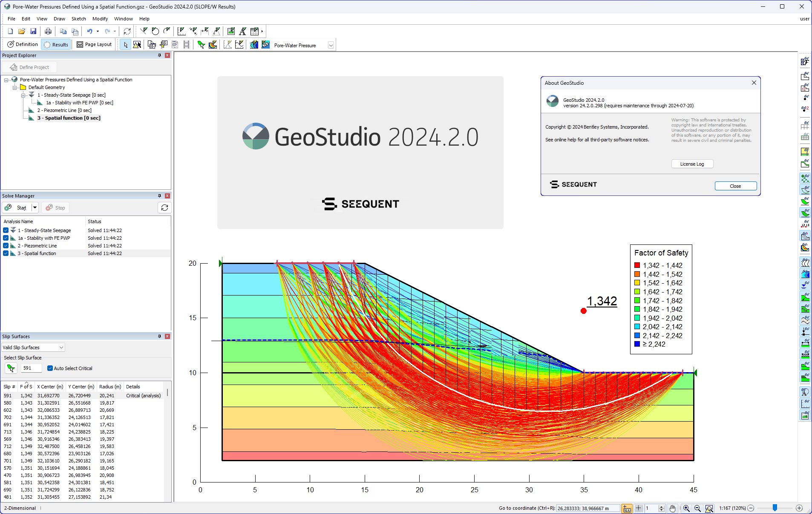This screenshot has width=812, height=514.
Task: Open the Start button dropdown arrow
Action: pos(35,208)
